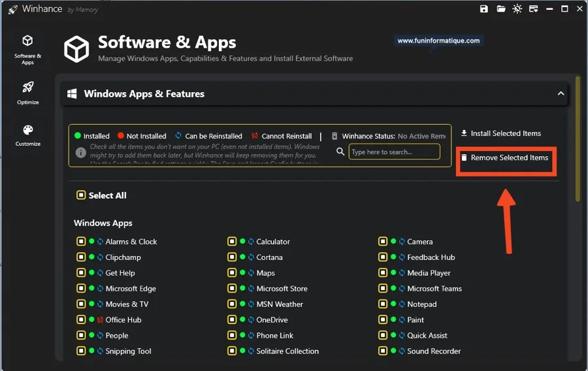588x371 pixels.
Task: Click the Windows logo in section header
Action: click(72, 93)
